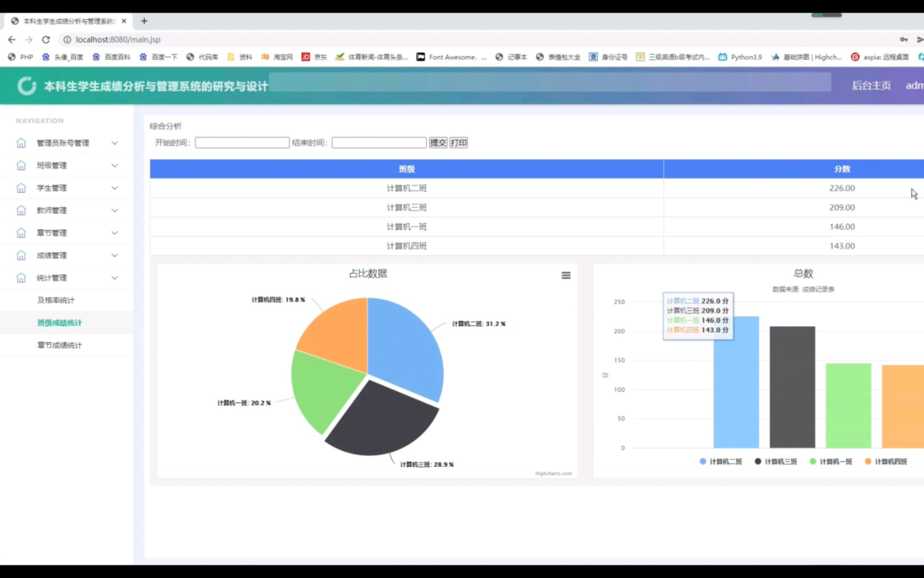Open 章节成绩统计 submenu item
The image size is (924, 578).
pyautogui.click(x=59, y=345)
